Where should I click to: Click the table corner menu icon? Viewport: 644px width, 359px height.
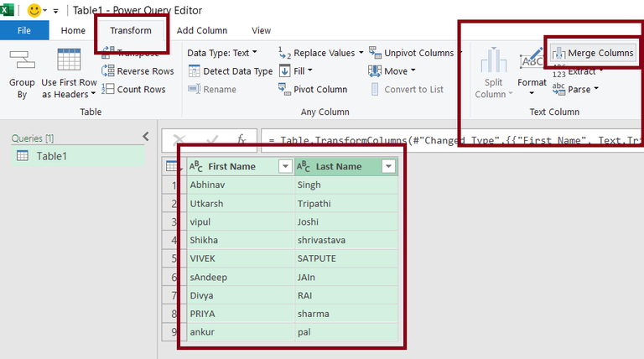click(174, 166)
